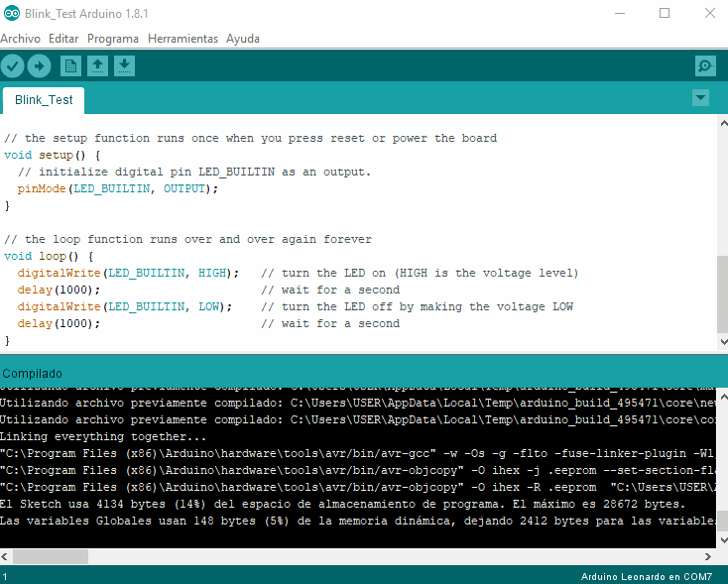The image size is (728, 584).
Task: Minimize the Arduino window
Action: (620, 13)
